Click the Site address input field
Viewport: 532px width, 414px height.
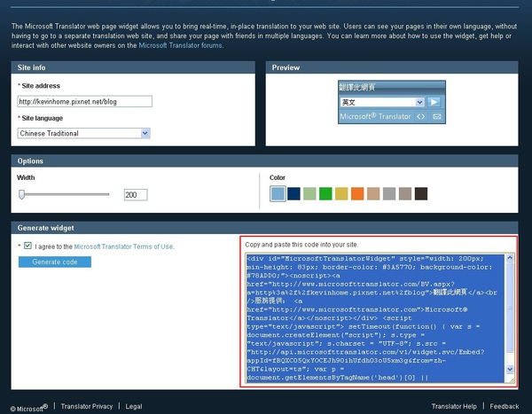[85, 101]
